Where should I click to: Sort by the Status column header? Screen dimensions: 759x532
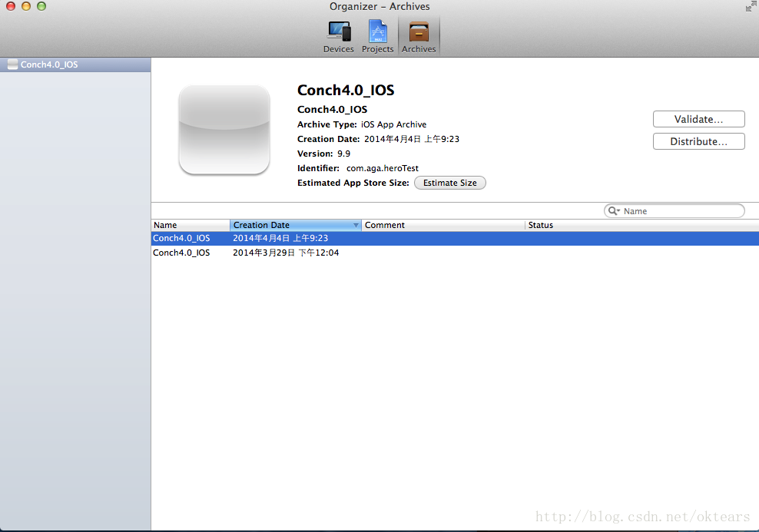point(642,225)
